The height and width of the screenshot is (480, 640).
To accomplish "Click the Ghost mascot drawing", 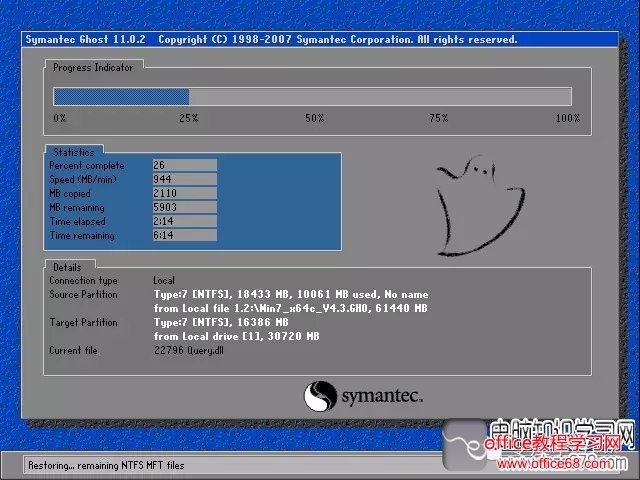I will click(x=481, y=206).
